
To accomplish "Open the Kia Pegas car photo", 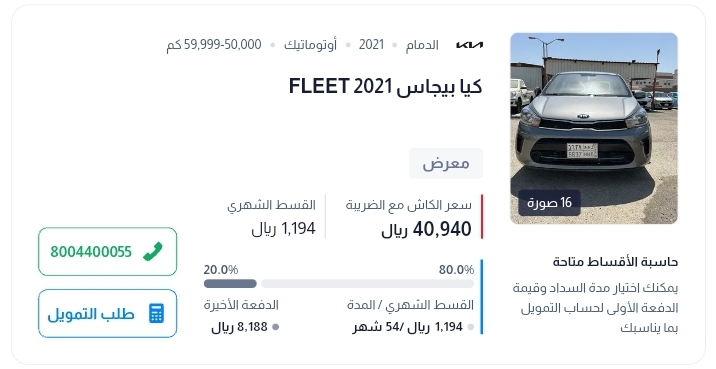I will pos(594,128).
